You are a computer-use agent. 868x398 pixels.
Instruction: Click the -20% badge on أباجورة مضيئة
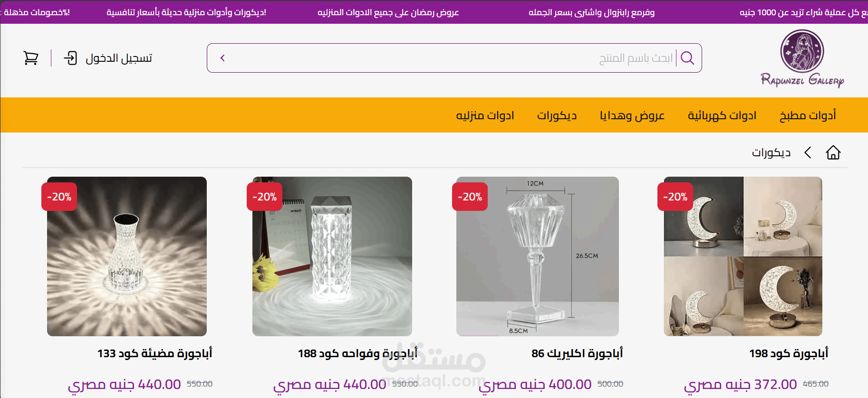click(x=59, y=197)
